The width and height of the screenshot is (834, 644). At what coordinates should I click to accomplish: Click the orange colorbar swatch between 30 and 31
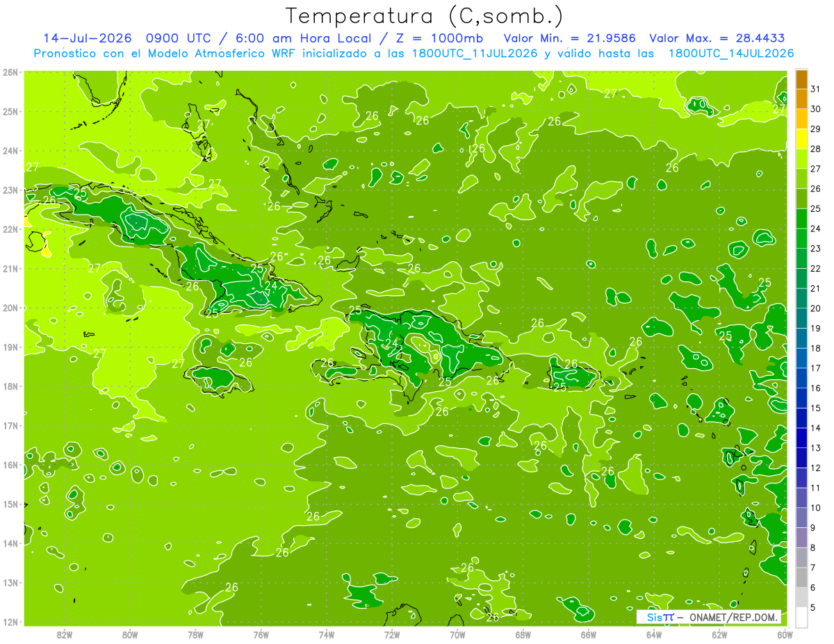(801, 99)
